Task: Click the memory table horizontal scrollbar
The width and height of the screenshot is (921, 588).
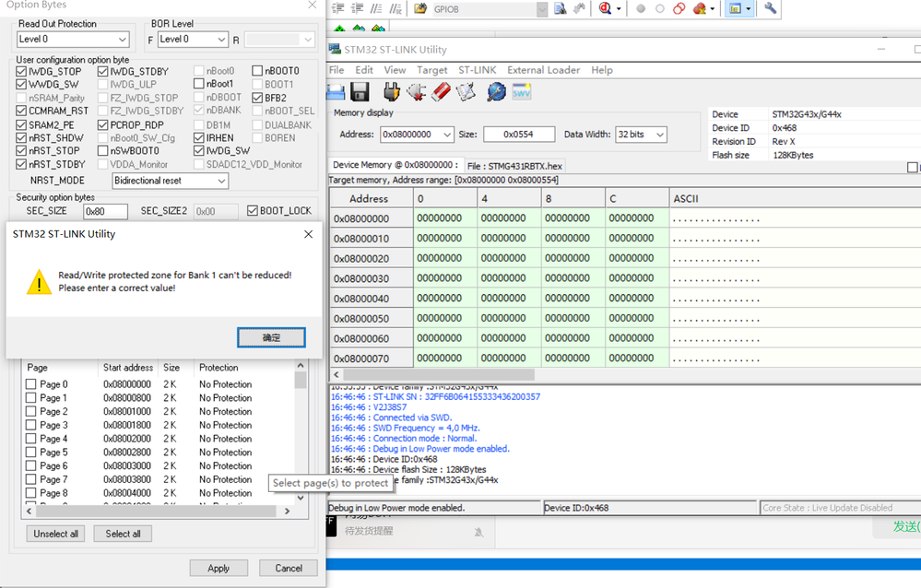Action: coord(439,374)
